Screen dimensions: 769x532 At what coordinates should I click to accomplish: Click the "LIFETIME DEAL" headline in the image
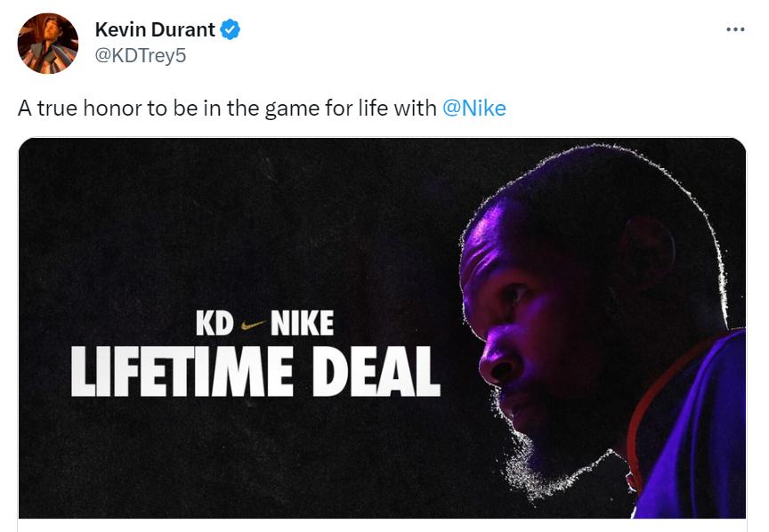tap(255, 371)
